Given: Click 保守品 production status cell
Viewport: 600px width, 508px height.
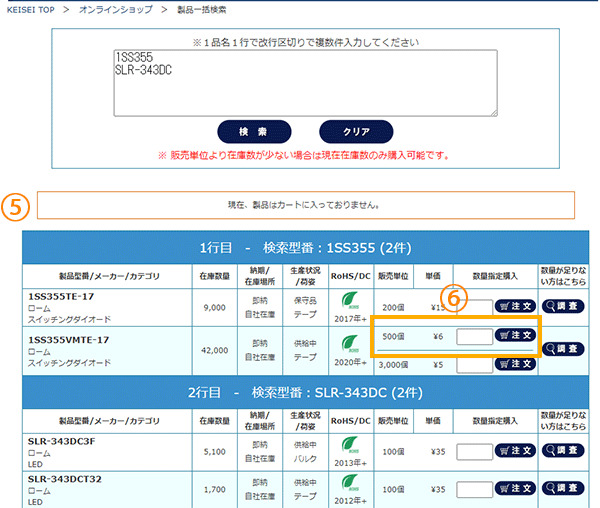Looking at the screenshot, I should pos(305,301).
